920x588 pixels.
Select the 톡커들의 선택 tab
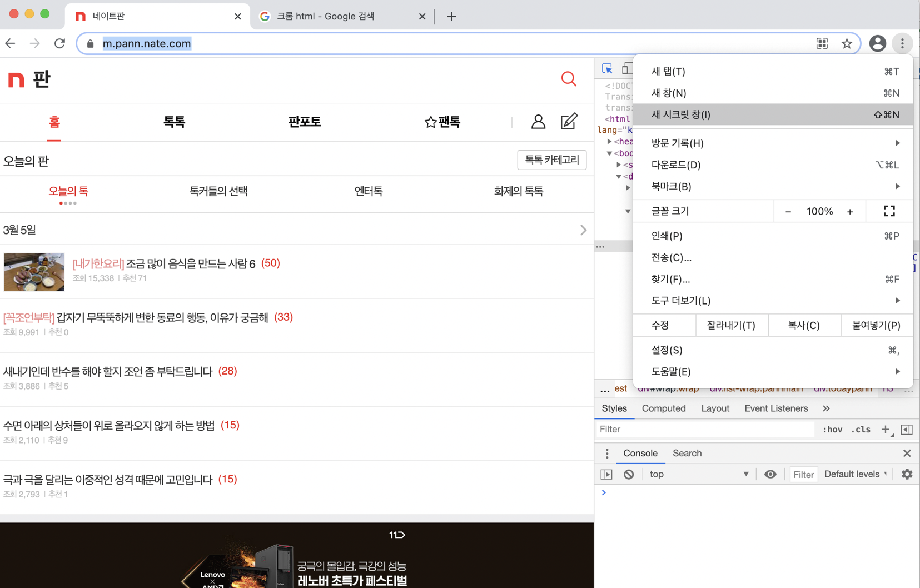218,191
